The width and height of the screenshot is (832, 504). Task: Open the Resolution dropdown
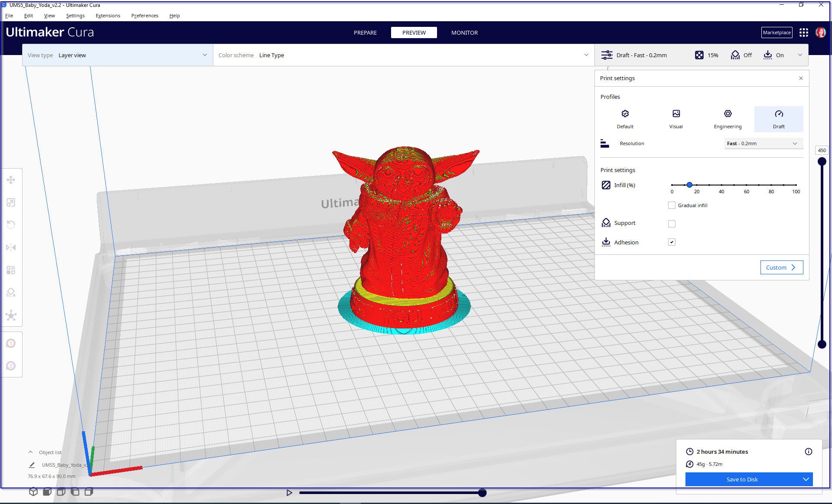tap(763, 143)
